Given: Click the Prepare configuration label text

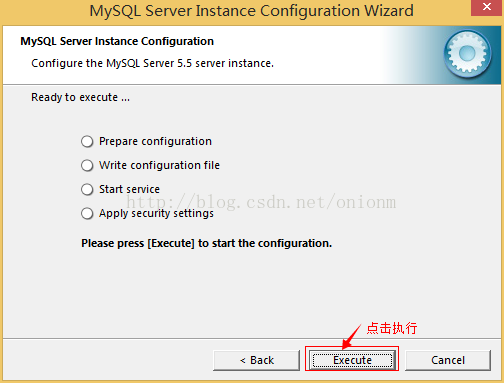Looking at the screenshot, I should point(155,141).
